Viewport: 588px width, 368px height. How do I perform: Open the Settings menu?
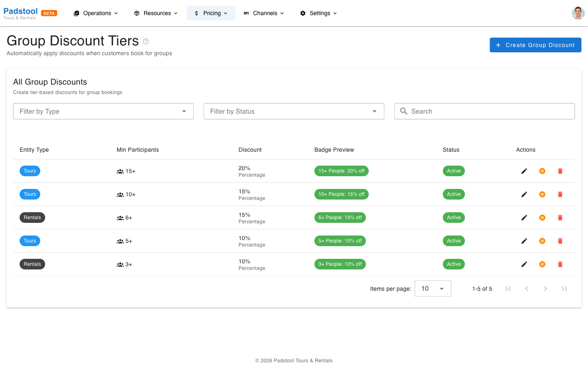(318, 13)
